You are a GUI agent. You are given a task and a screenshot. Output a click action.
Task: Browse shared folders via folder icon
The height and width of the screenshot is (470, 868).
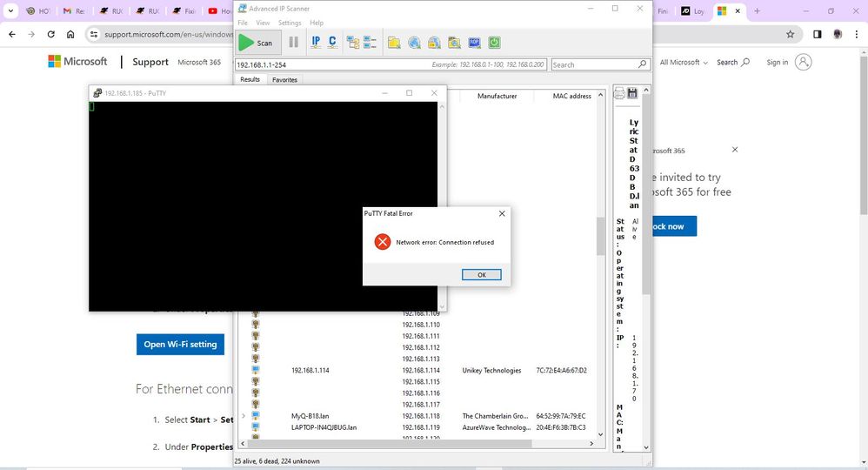[394, 42]
